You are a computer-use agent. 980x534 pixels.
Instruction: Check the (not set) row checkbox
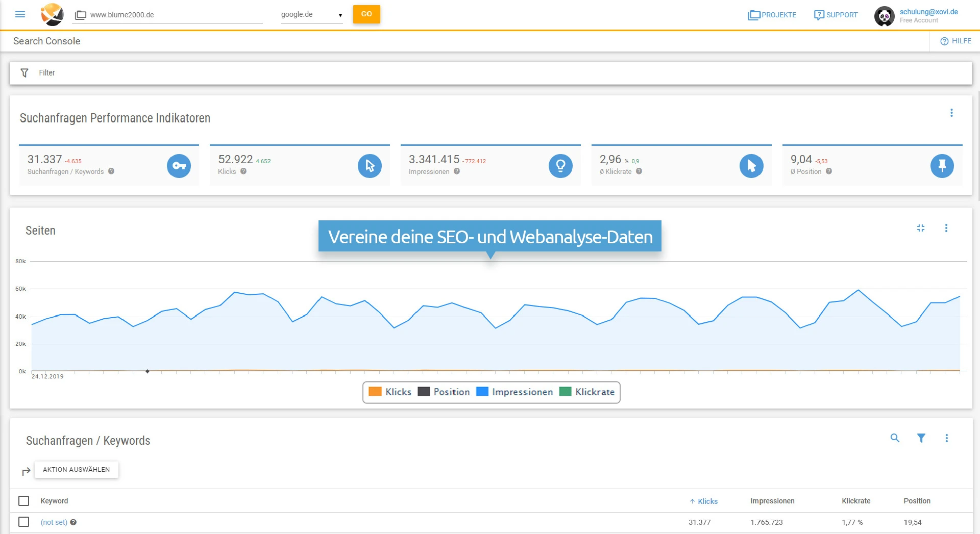tap(24, 522)
